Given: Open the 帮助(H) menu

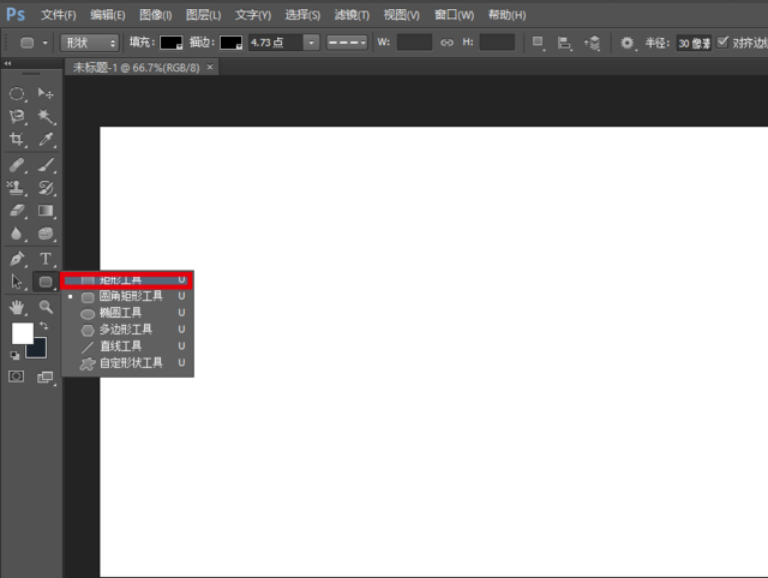Looking at the screenshot, I should coord(507,15).
